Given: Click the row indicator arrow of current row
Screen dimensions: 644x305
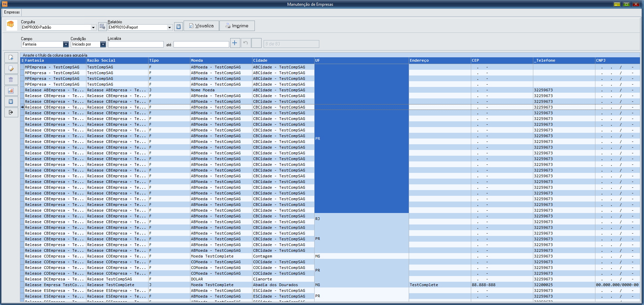Looking at the screenshot, I should [22, 107].
